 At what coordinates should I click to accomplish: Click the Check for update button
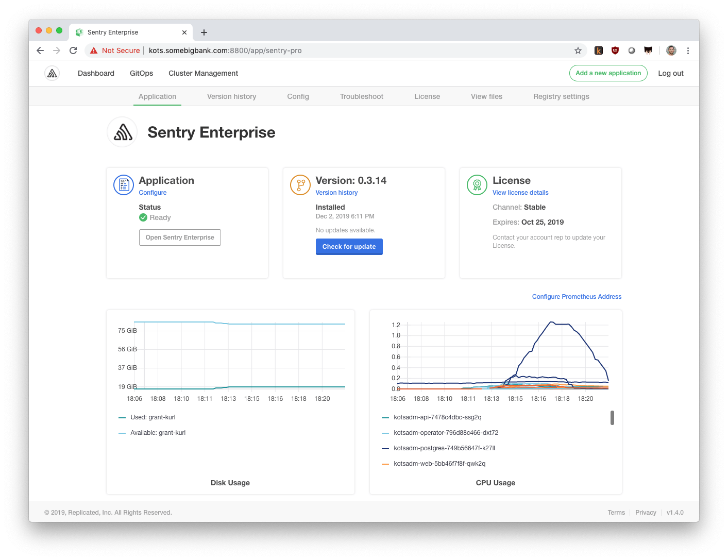(x=349, y=247)
